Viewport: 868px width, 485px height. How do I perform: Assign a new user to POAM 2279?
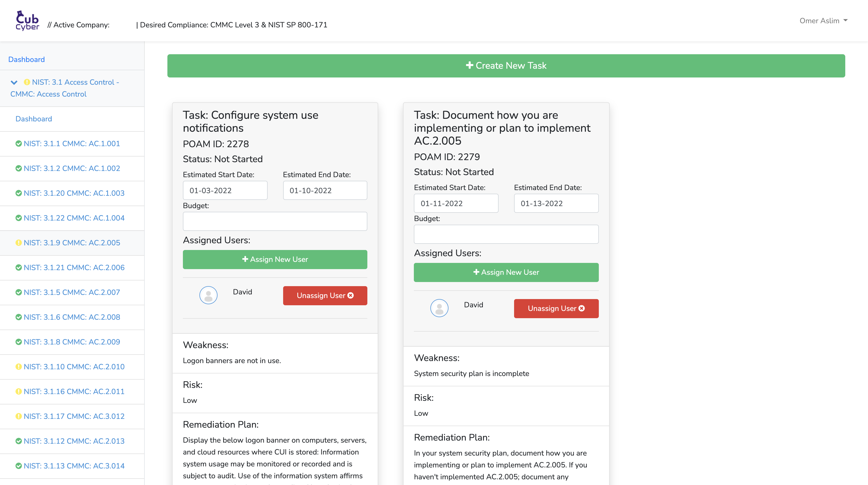tap(506, 272)
